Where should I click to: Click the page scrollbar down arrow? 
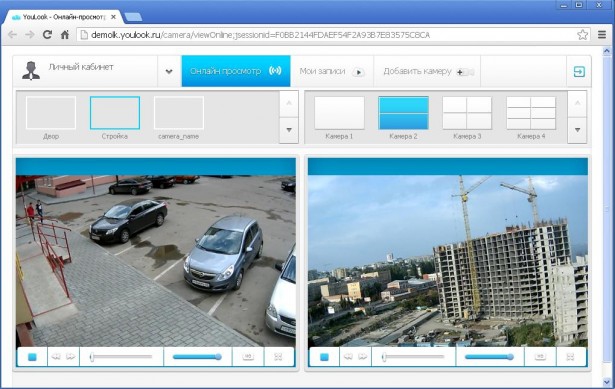coord(607,381)
